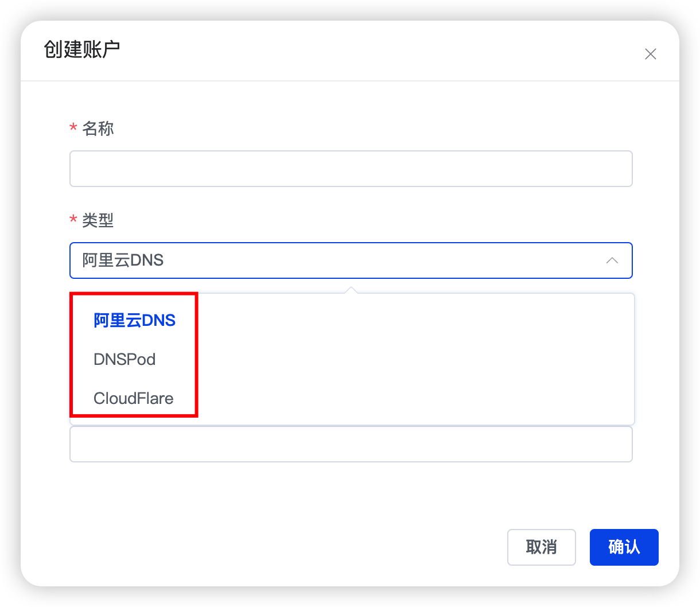Click the currently highlighted 阿里云DNS option
Screen dimensions: 700x607
tap(134, 320)
